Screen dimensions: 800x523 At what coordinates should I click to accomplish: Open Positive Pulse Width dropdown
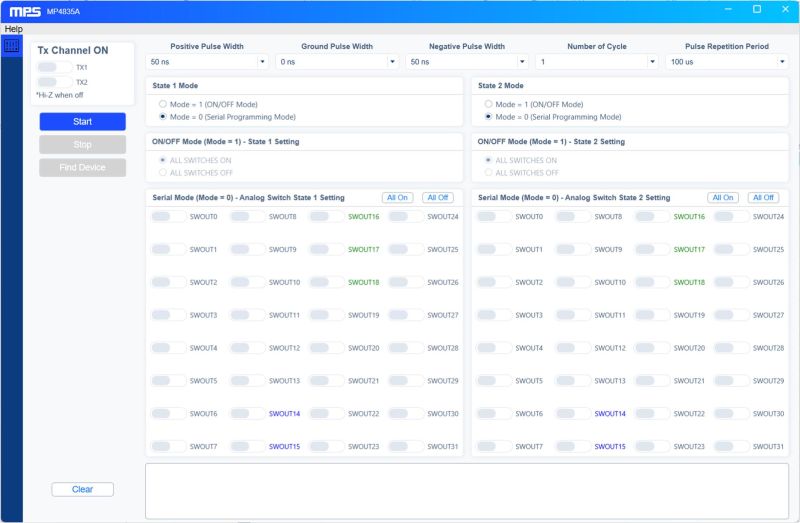(207, 62)
